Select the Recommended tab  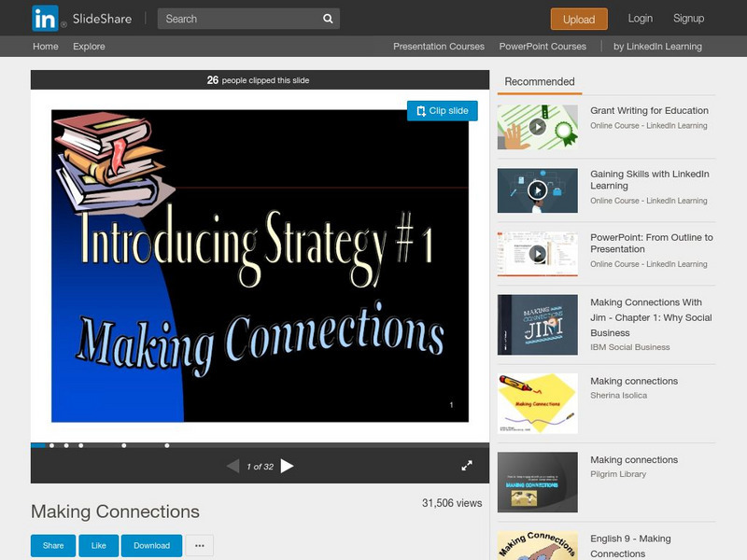click(x=540, y=82)
